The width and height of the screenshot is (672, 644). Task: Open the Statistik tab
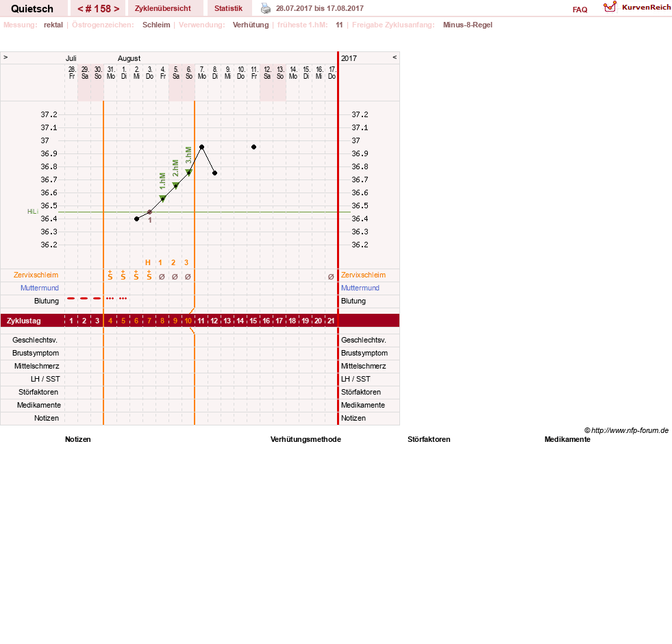pos(228,9)
